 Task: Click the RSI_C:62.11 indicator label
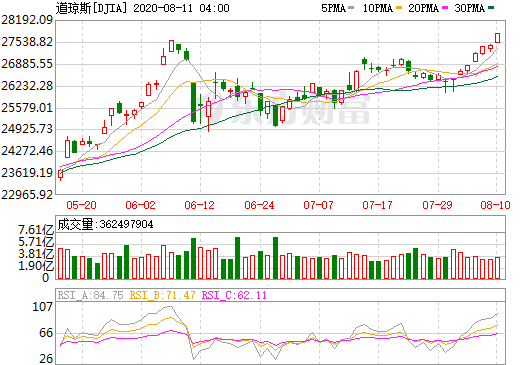coord(234,295)
